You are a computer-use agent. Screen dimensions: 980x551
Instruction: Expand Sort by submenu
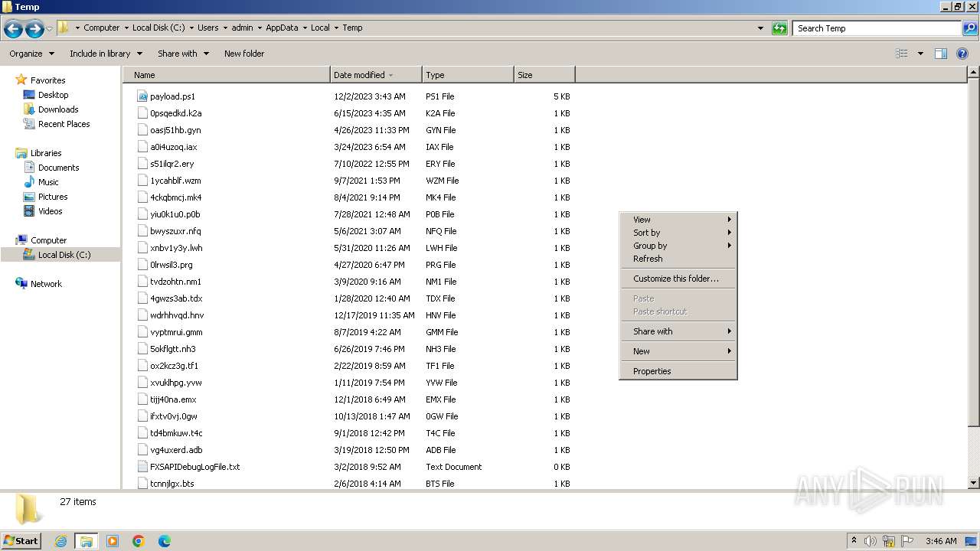pos(678,233)
